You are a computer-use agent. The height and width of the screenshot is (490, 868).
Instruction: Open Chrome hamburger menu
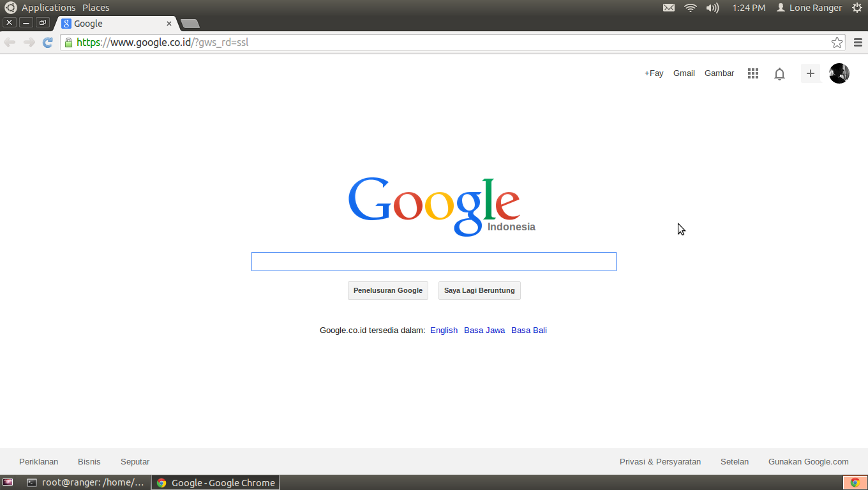858,43
